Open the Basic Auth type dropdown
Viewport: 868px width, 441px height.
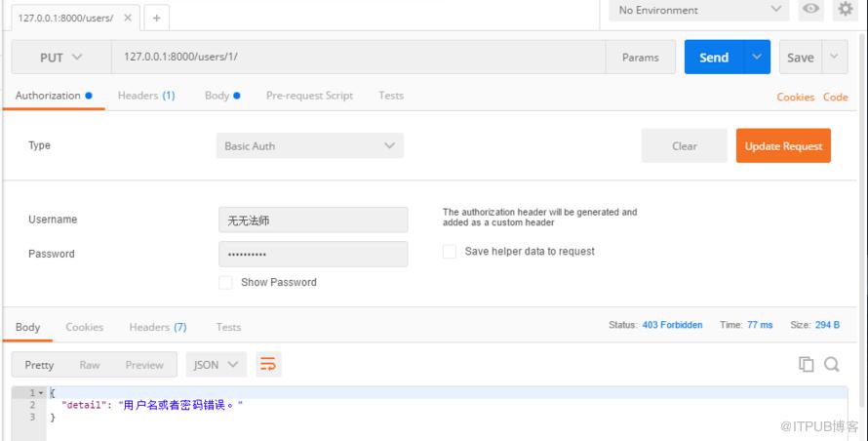(x=309, y=145)
